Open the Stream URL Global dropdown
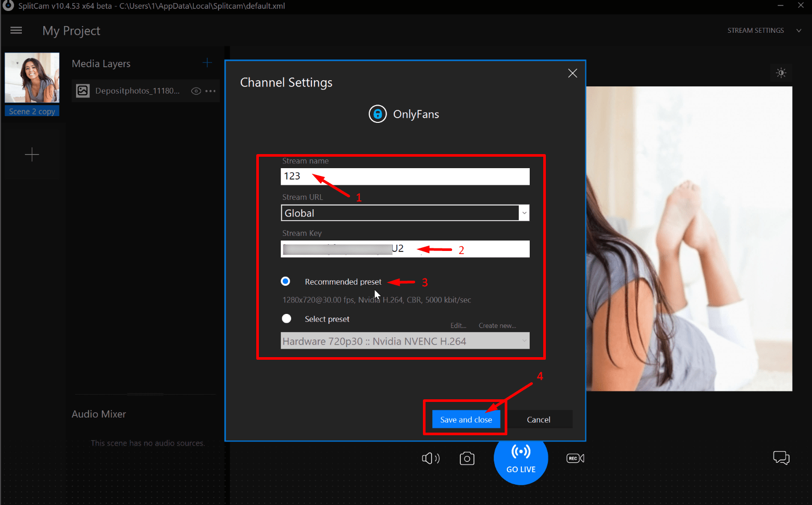The height and width of the screenshot is (505, 812). pyautogui.click(x=524, y=212)
